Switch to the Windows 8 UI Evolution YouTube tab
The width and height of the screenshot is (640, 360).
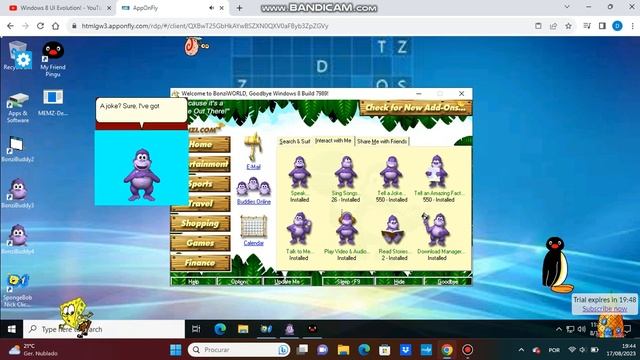coord(60,8)
